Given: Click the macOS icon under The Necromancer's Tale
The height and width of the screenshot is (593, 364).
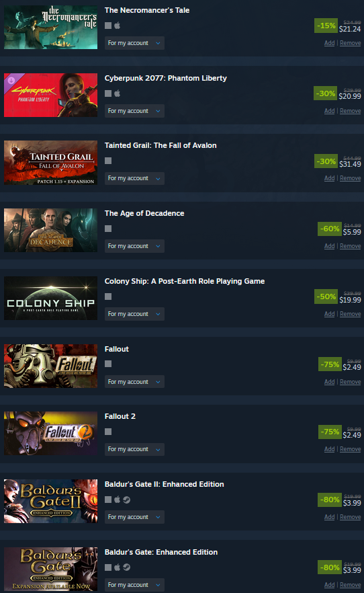Looking at the screenshot, I should pos(118,26).
